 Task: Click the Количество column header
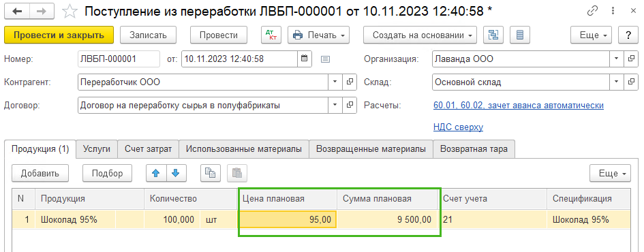click(191, 199)
